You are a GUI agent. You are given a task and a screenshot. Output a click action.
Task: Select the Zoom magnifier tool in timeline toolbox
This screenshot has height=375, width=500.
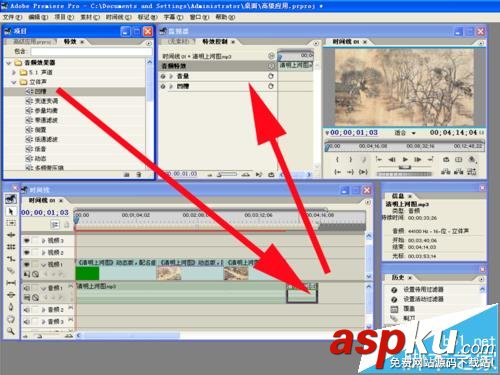click(11, 331)
